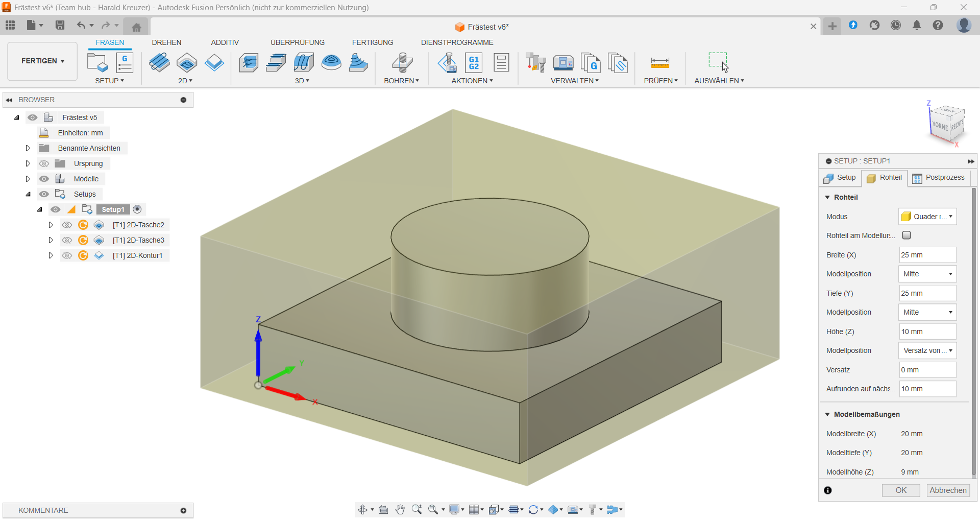Open the Modus Quader dropdown
This screenshot has width=980, height=521.
click(927, 217)
